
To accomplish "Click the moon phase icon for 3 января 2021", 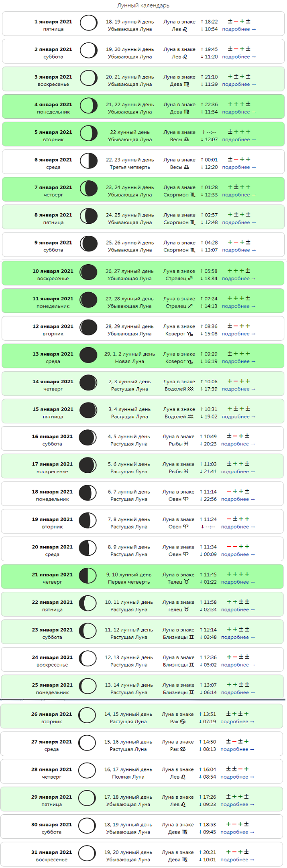I will click(x=89, y=78).
